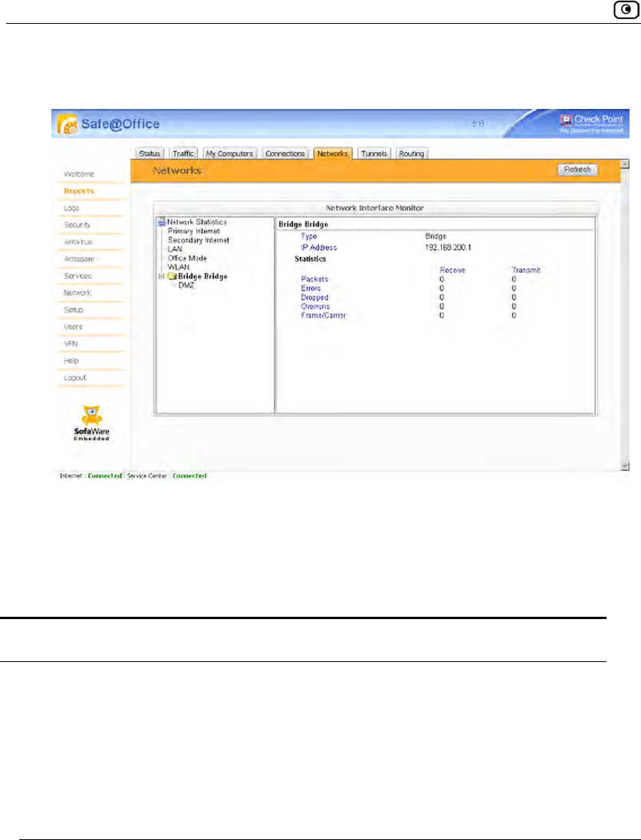641x840 pixels.
Task: Open Antivirus in the sidebar
Action: [78, 242]
